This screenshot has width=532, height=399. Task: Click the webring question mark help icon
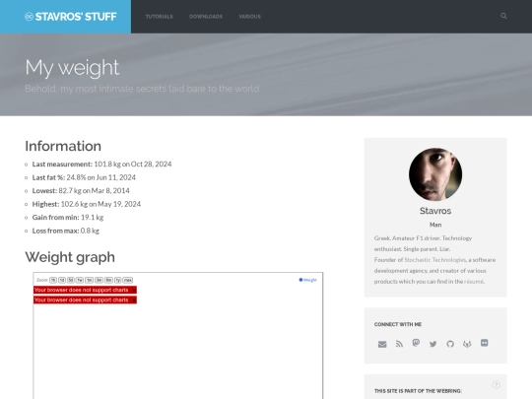tap(496, 384)
